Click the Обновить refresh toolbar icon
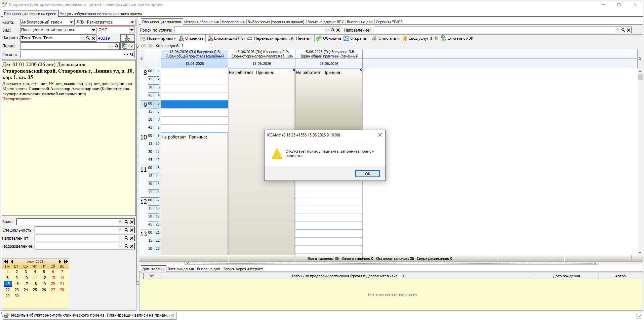This screenshot has width=644, height=321. tap(319, 38)
